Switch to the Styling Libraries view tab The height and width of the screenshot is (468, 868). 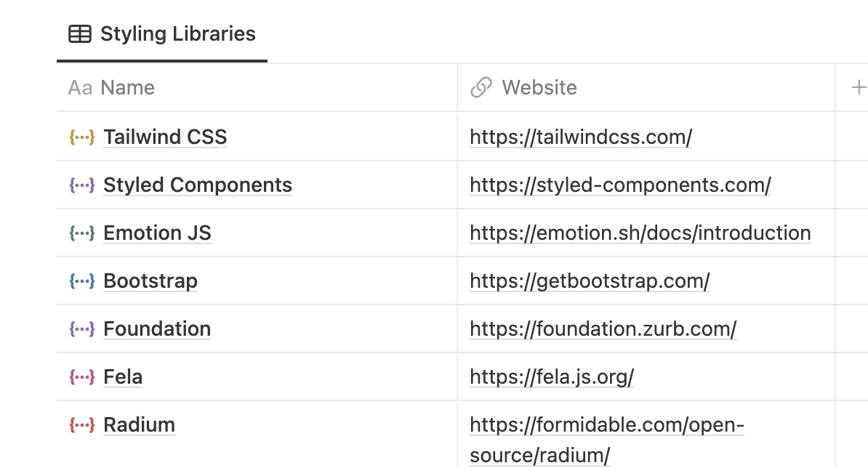[x=161, y=33]
